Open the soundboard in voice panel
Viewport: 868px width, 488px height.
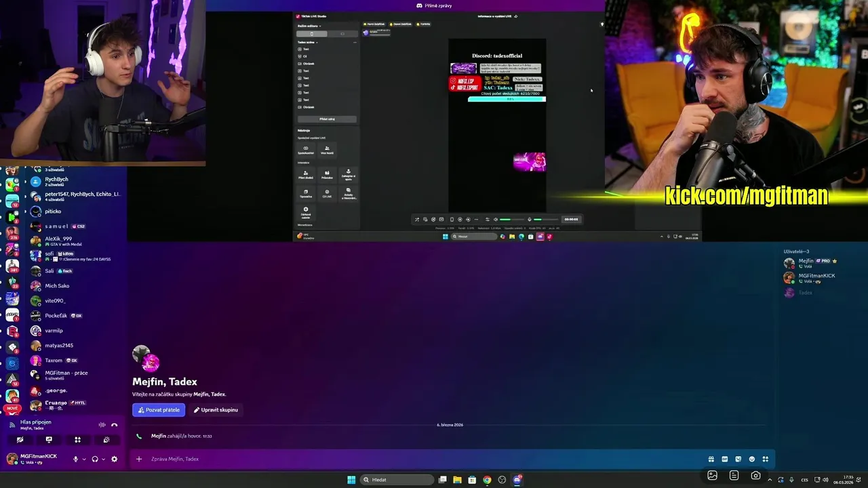(106, 440)
